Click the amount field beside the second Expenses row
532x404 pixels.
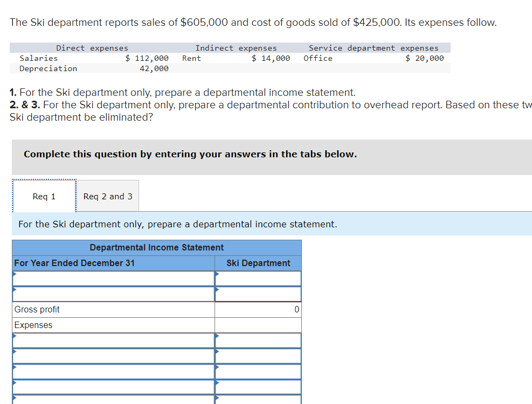click(x=258, y=356)
